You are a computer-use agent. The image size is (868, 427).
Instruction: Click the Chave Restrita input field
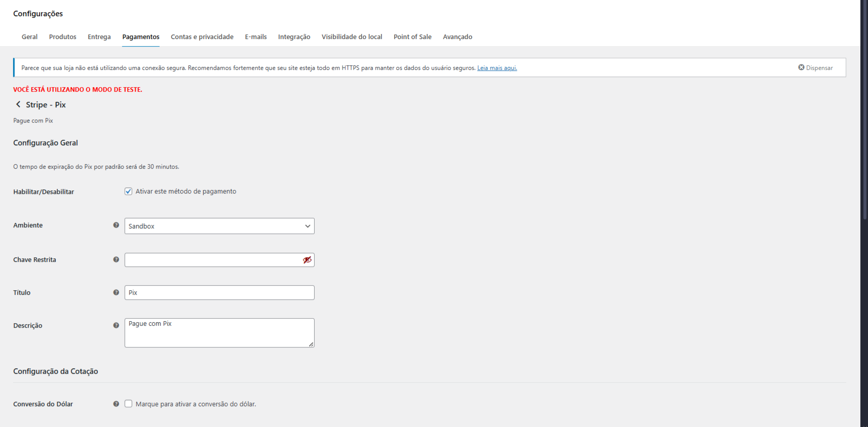[x=213, y=260]
